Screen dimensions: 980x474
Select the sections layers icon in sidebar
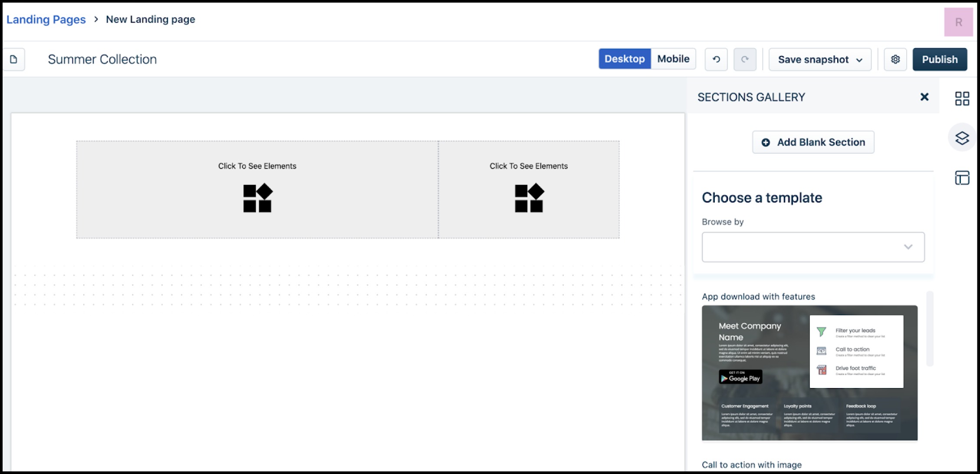click(962, 138)
